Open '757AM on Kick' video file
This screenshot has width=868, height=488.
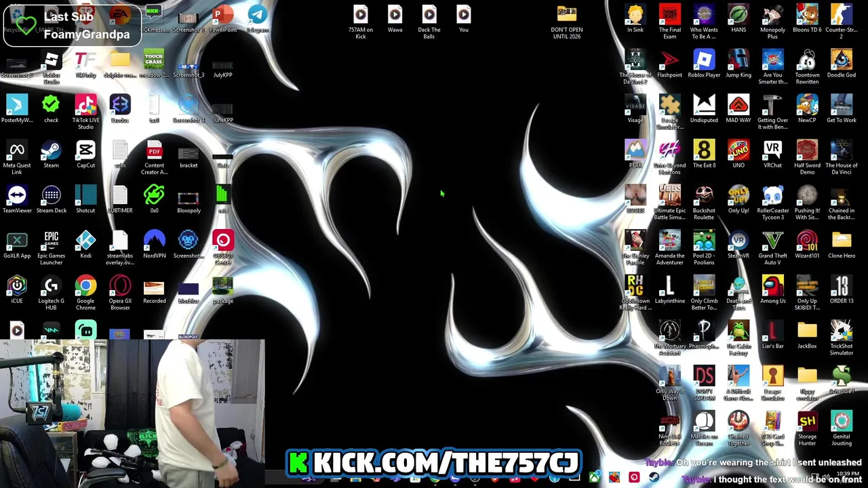click(361, 22)
